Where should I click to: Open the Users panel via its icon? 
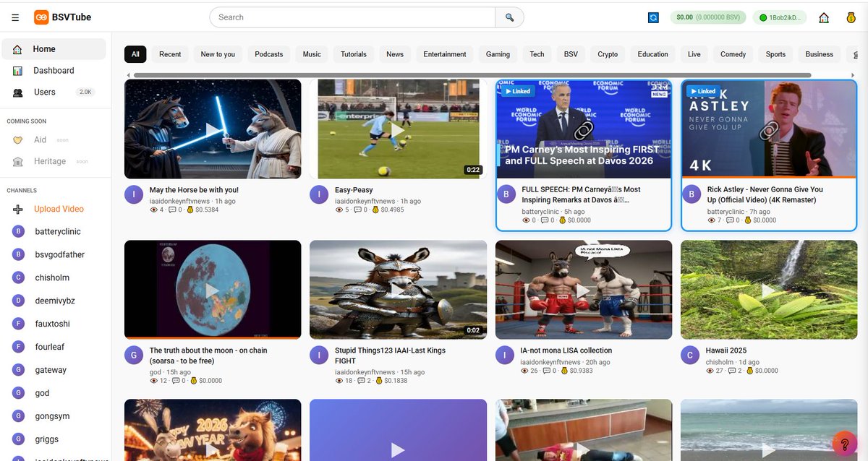(17, 92)
